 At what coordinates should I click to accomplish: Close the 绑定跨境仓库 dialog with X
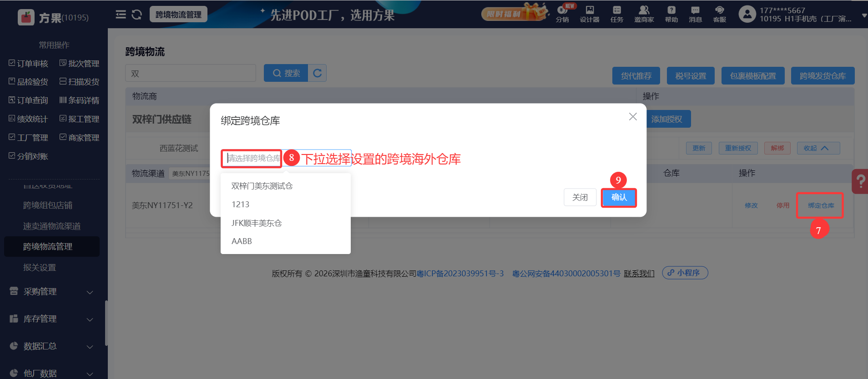(633, 117)
